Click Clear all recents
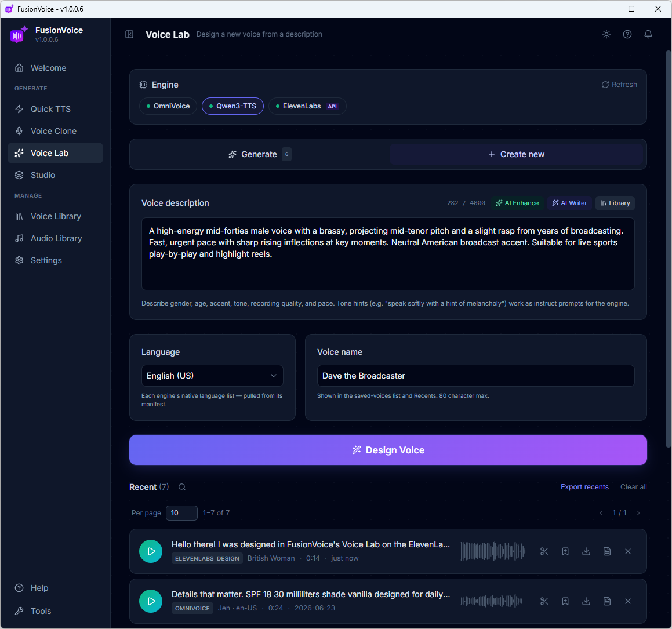Screen dimensions: 672x629 (633, 487)
